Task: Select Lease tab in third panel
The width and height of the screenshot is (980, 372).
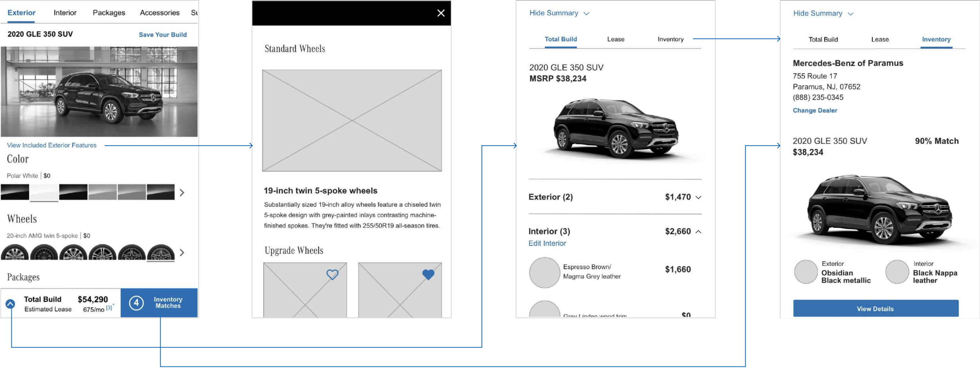Action: tap(615, 39)
